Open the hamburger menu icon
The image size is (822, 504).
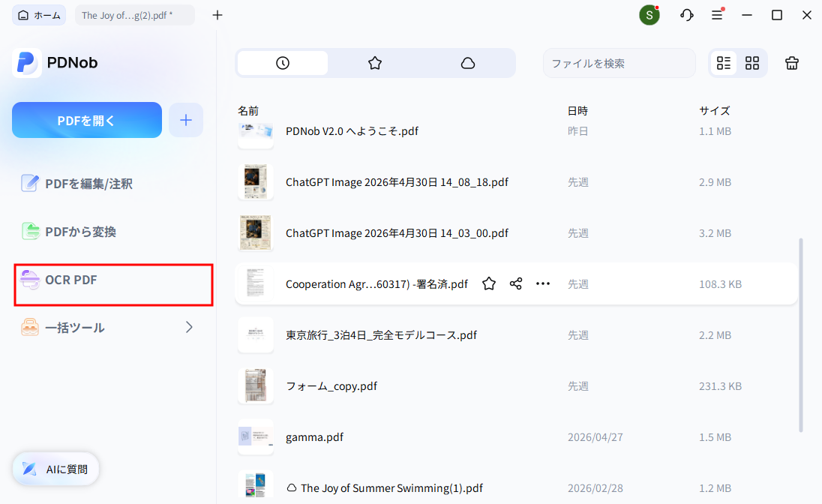[717, 15]
